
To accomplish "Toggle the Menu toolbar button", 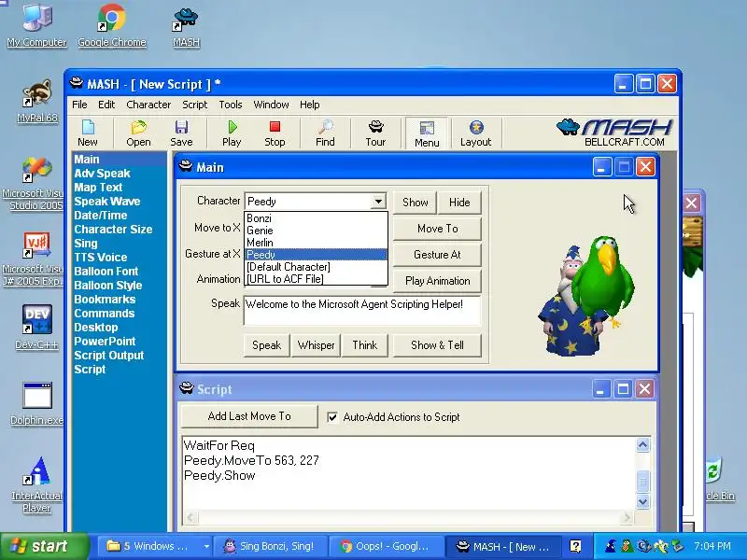I will (x=427, y=133).
